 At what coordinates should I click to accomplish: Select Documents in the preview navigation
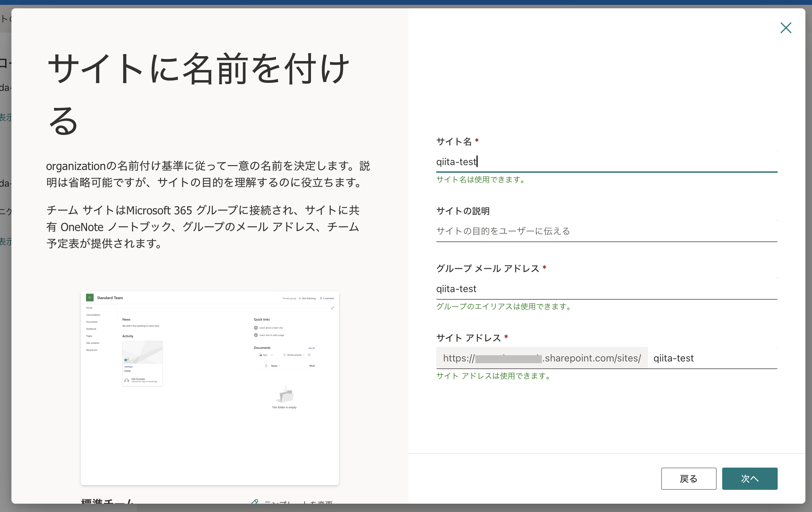coord(92,322)
